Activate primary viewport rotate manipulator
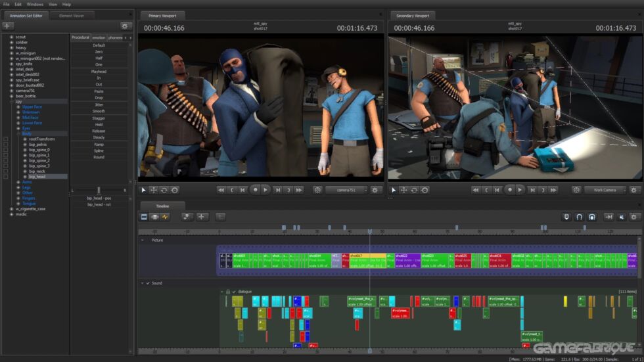644x362 pixels. (x=164, y=190)
